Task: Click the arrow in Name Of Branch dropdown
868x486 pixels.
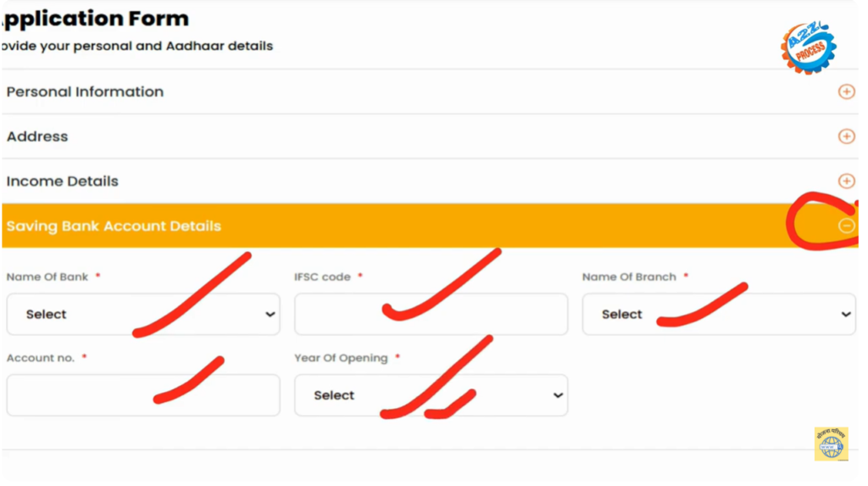Action: click(845, 315)
